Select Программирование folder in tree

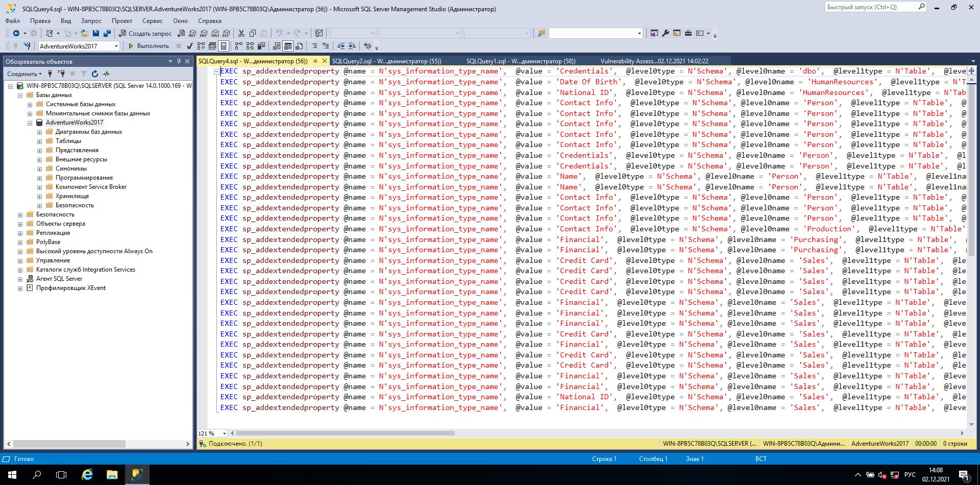pyautogui.click(x=84, y=178)
